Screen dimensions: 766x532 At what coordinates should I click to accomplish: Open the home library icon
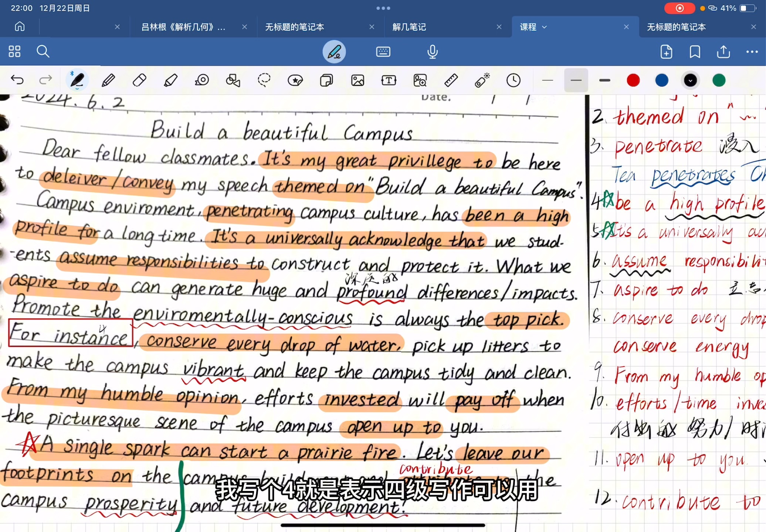[x=20, y=27]
